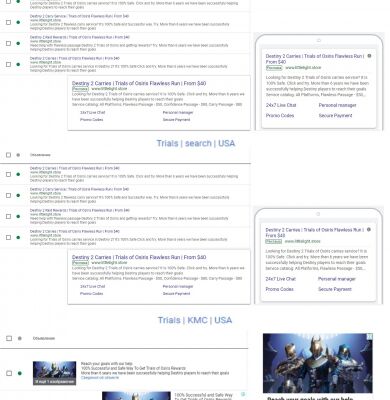Click the small ad icon on the bottom cropped banner

point(243,394)
